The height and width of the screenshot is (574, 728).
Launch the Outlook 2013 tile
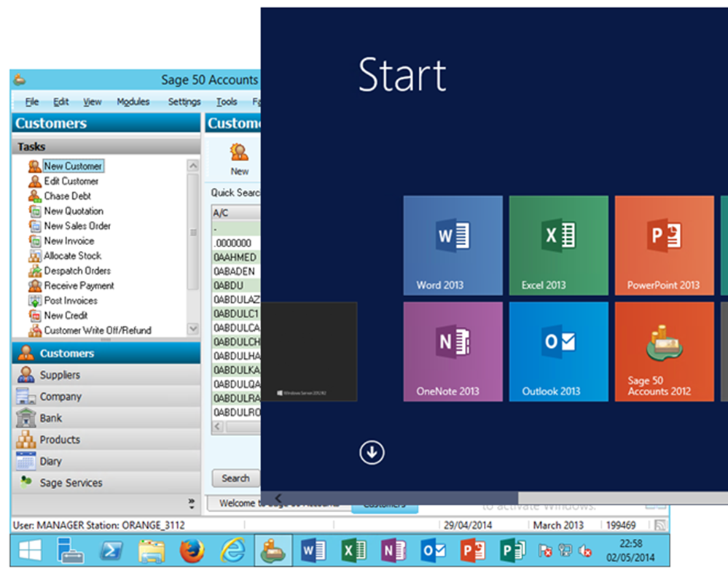558,351
